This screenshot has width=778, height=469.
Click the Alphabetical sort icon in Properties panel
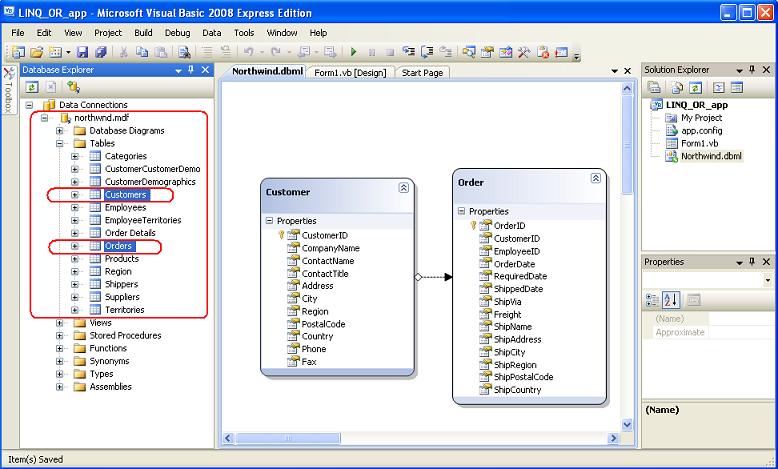[x=671, y=300]
